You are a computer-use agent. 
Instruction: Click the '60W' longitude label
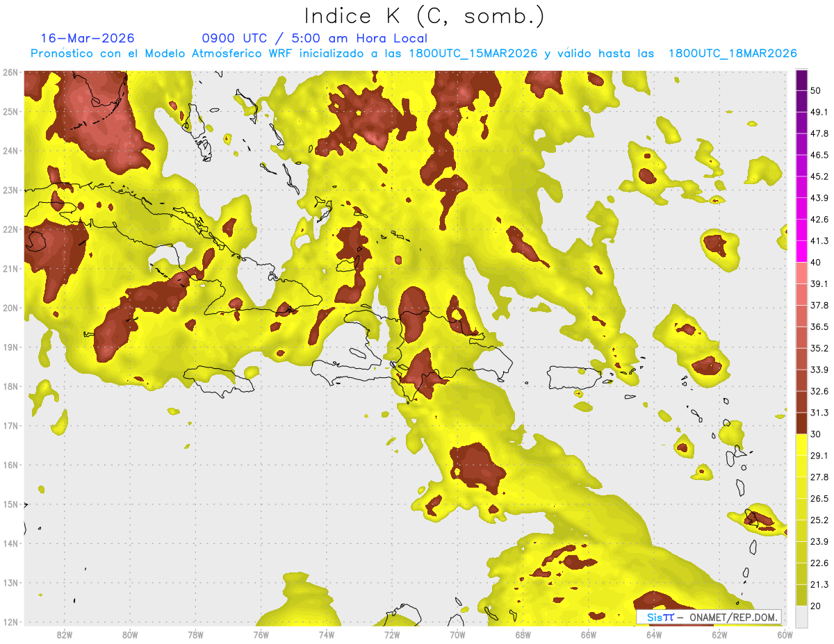point(785,634)
